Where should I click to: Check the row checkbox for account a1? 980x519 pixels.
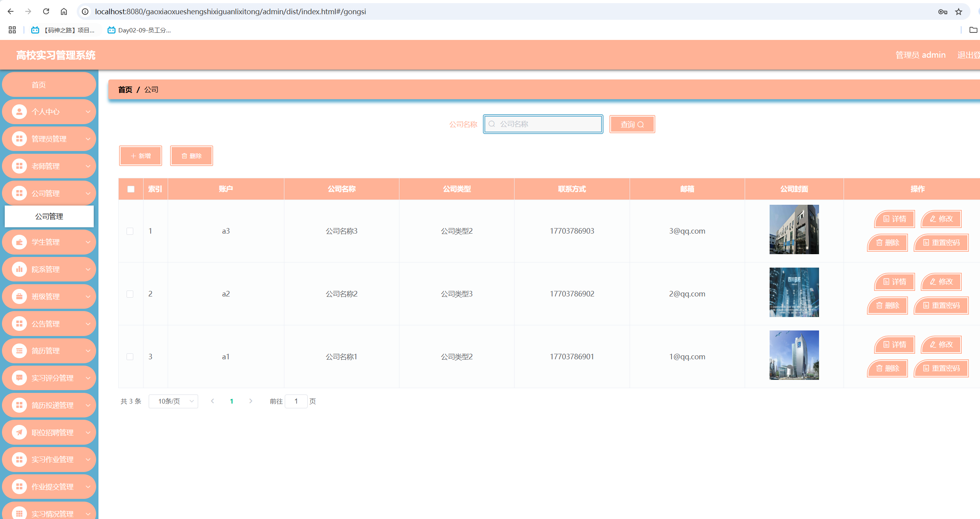tap(130, 357)
